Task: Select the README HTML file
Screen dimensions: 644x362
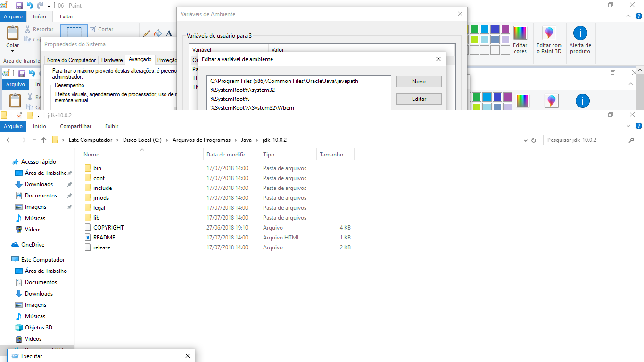Action: point(104,238)
